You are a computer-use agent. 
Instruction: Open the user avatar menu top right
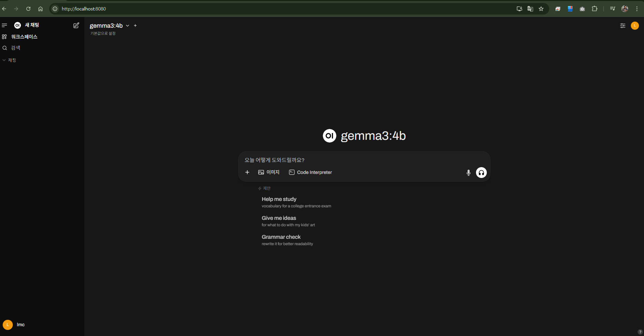tap(635, 26)
